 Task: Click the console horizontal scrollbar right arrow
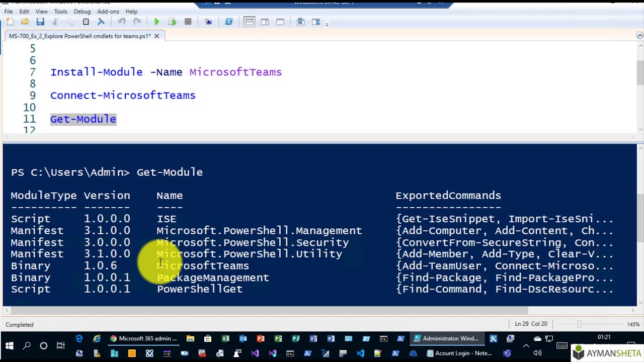pos(632,310)
